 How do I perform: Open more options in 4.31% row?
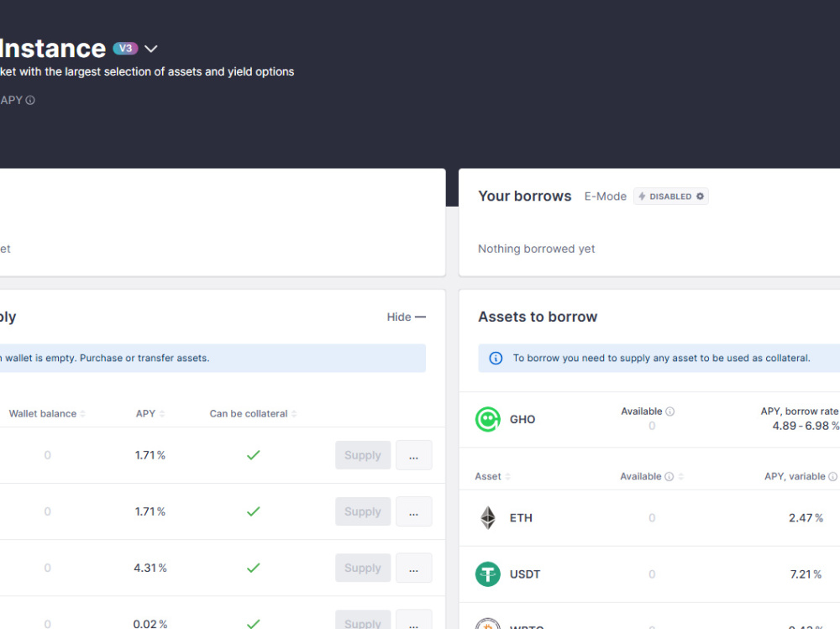[x=413, y=568]
